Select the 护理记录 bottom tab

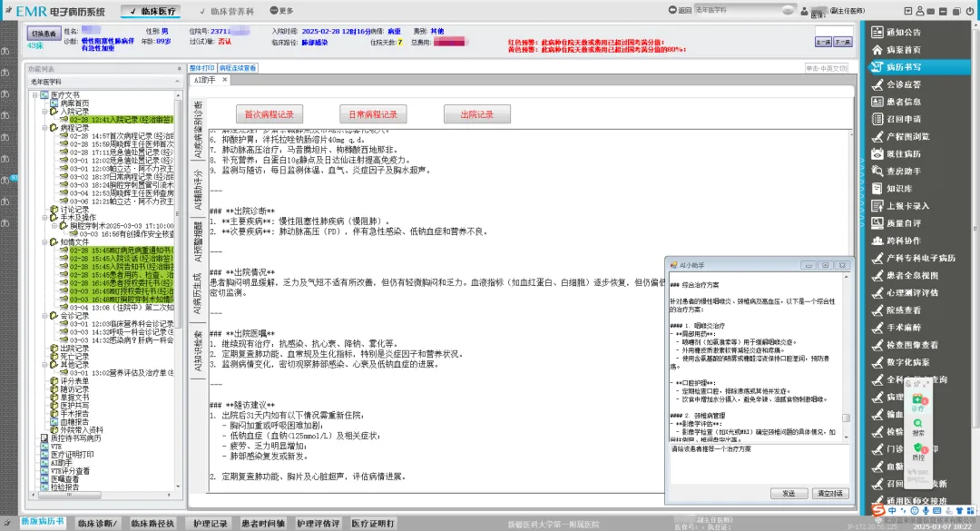(x=211, y=524)
